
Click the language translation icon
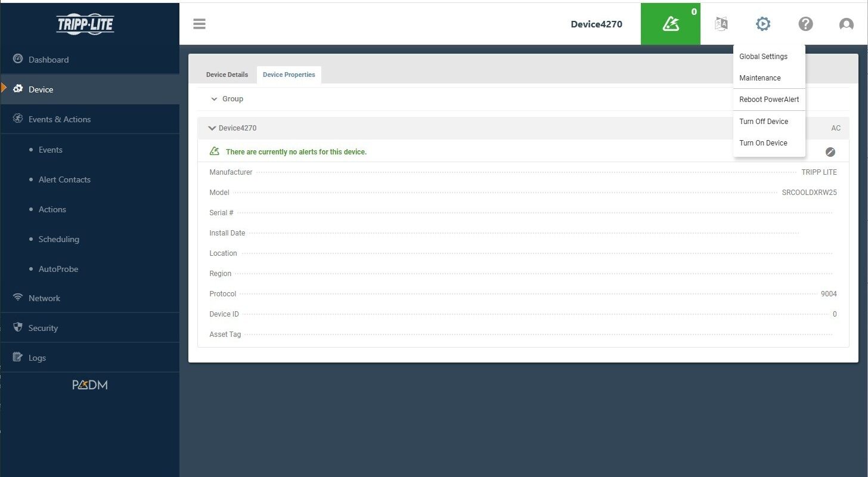pos(721,24)
